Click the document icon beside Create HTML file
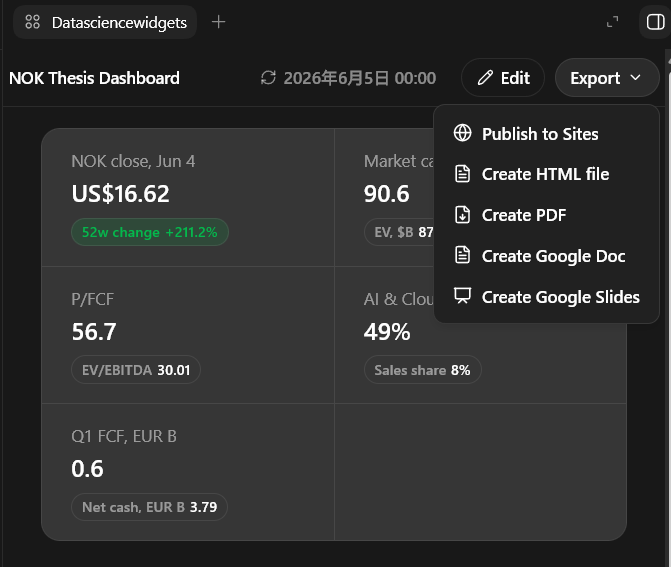This screenshot has height=567, width=671. click(x=463, y=174)
